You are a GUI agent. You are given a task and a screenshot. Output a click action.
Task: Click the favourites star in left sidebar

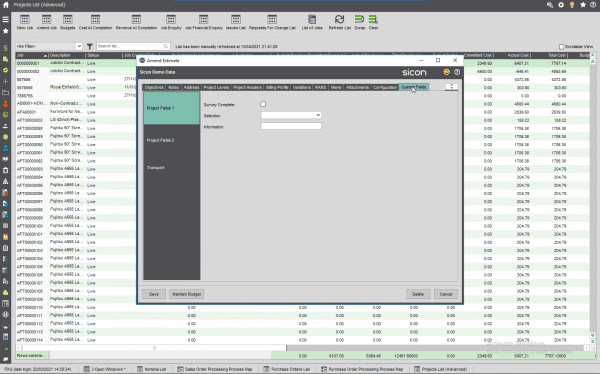[5, 31]
